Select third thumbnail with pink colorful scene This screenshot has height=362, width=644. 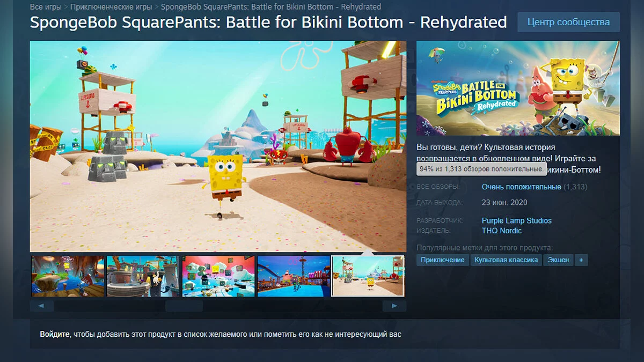218,276
